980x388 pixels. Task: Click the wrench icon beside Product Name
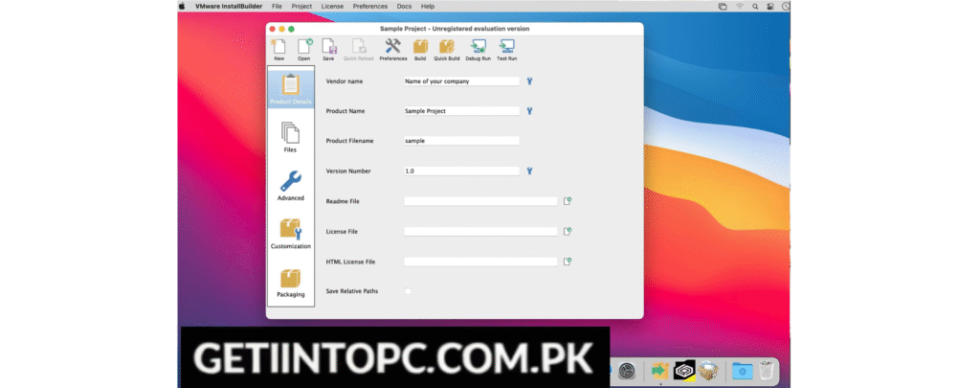tap(529, 111)
